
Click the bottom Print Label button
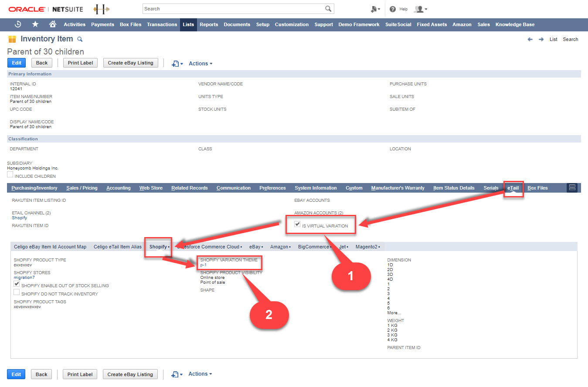click(x=80, y=374)
